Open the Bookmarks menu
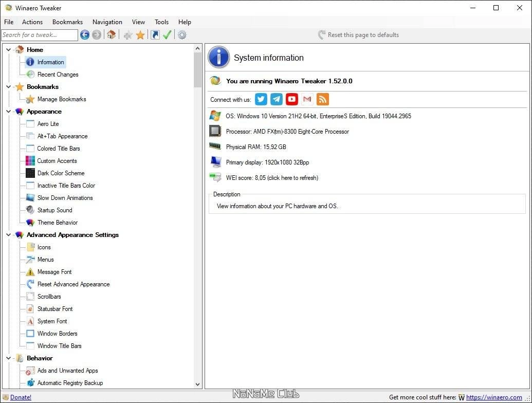532x403 pixels. (x=67, y=22)
